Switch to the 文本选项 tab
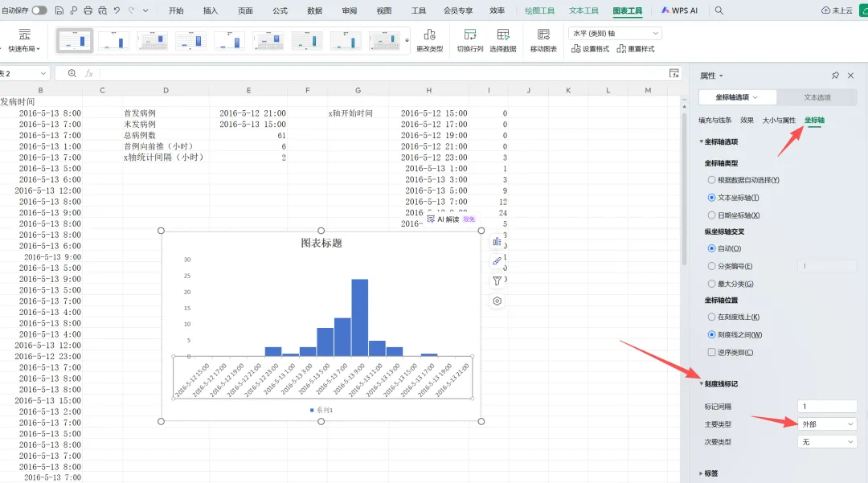 pyautogui.click(x=817, y=97)
